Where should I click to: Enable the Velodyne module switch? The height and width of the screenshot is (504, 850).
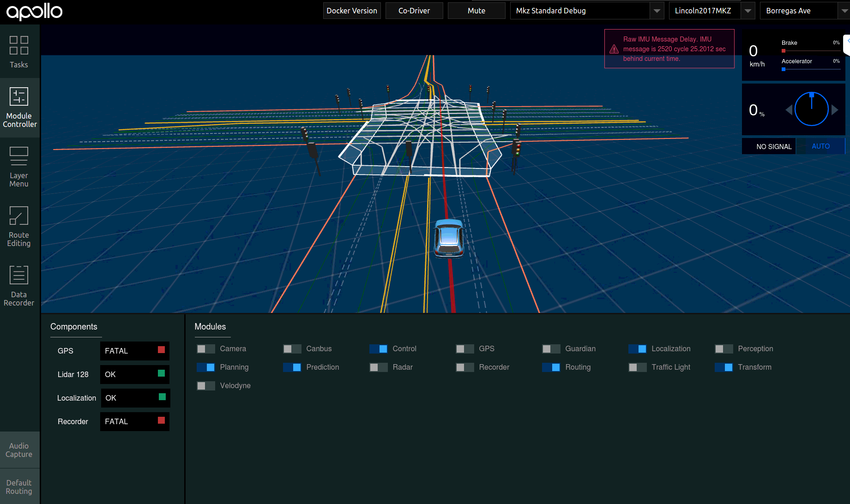point(206,386)
